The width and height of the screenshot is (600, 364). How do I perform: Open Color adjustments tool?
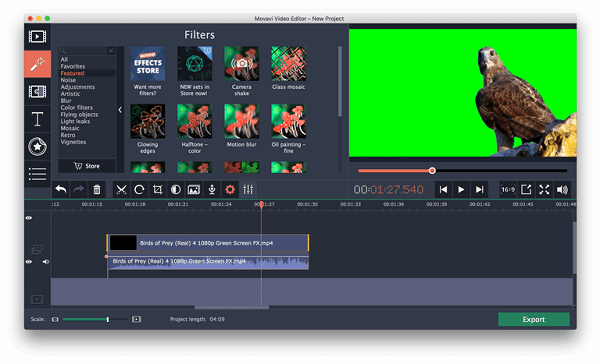(x=176, y=189)
